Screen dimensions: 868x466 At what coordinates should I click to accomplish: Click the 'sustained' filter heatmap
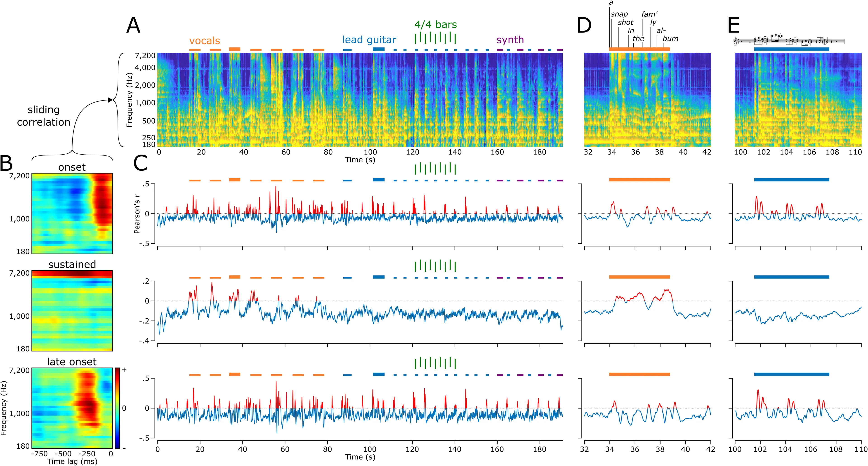click(72, 311)
